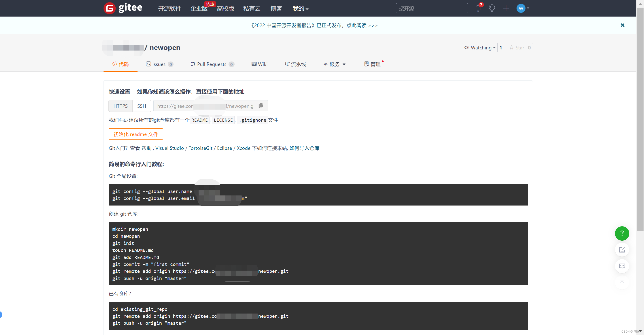Expand the 服务 dropdown menu
The image size is (644, 335).
335,64
